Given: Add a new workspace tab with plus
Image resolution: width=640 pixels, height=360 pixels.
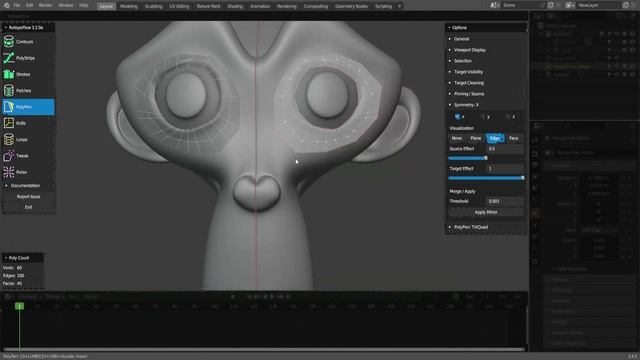Looking at the screenshot, I should coord(400,6).
